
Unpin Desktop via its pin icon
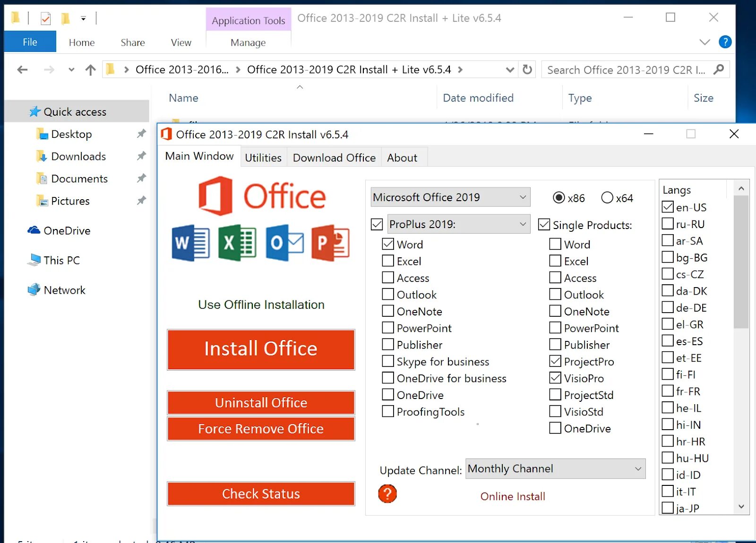coord(141,134)
